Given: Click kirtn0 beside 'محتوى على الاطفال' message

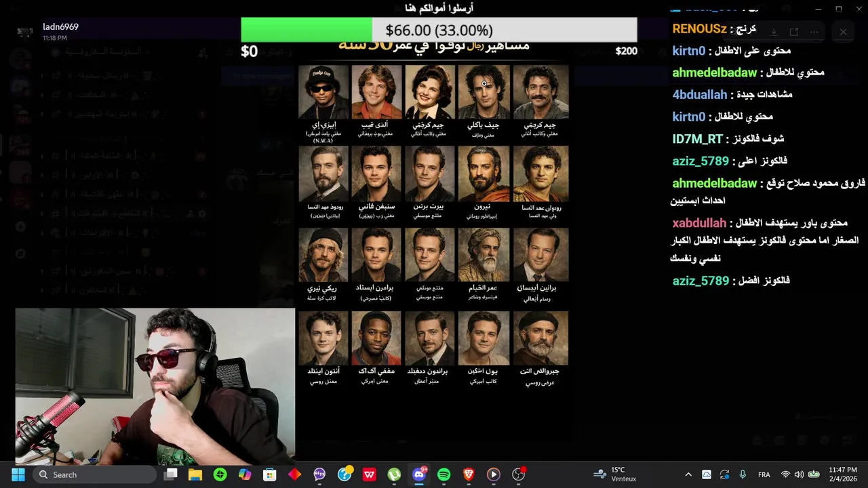Looking at the screenshot, I should tap(689, 51).
